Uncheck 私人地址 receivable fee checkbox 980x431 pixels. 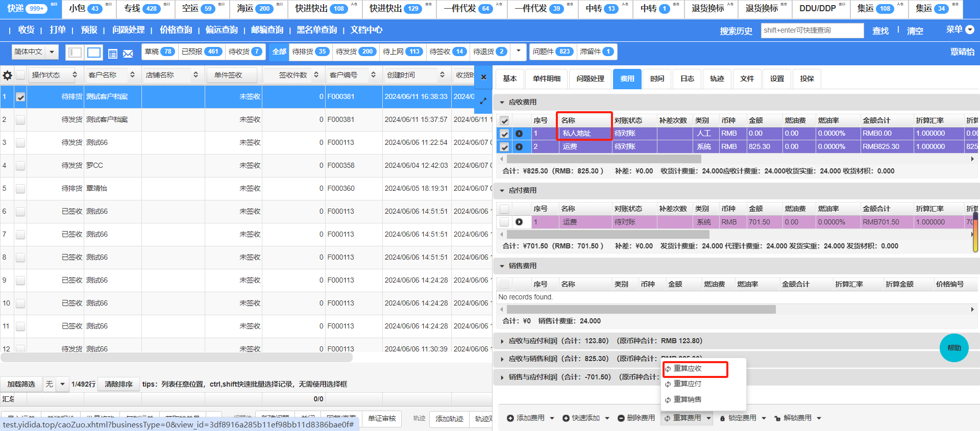pos(504,134)
